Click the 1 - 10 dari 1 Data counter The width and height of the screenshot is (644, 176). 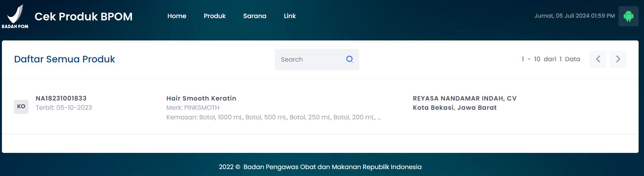click(x=551, y=59)
